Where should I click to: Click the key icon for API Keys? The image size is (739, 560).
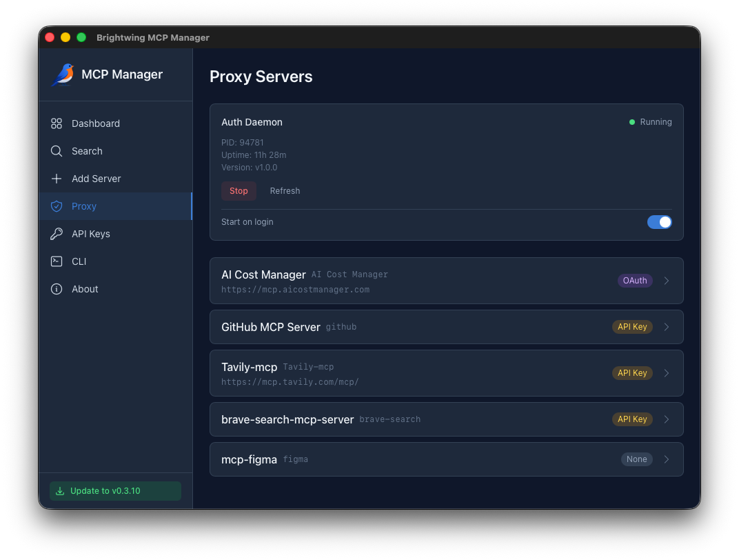(x=57, y=234)
